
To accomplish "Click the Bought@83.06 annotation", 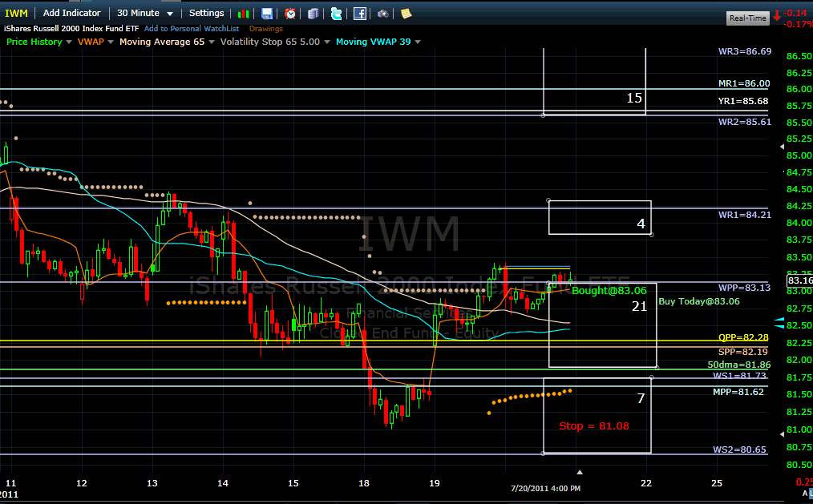I will tap(609, 291).
